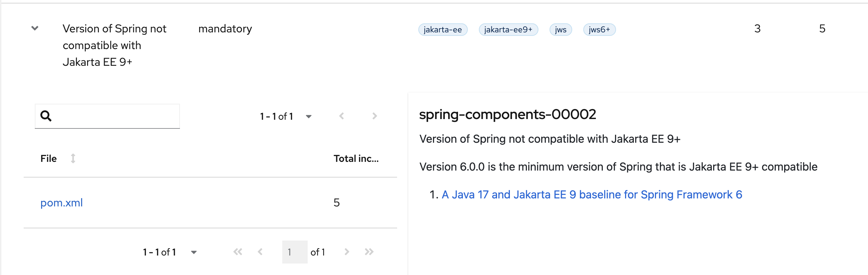Click the file search input field

(x=115, y=116)
